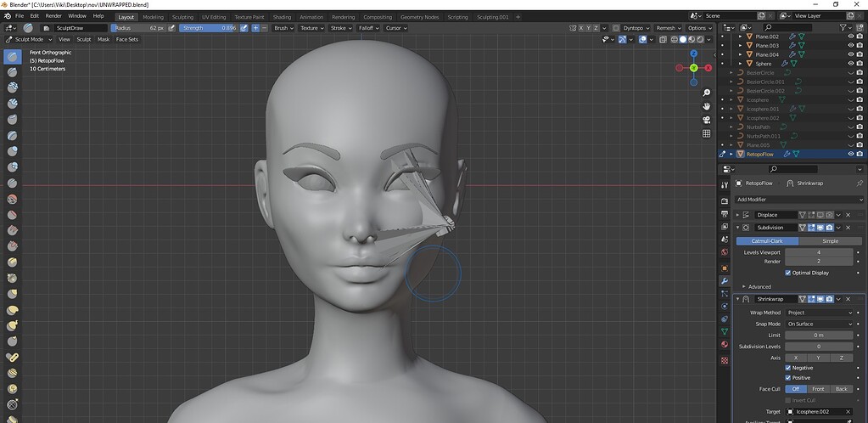Open Modifier properties wrench tab
The width and height of the screenshot is (868, 423).
[x=725, y=281]
